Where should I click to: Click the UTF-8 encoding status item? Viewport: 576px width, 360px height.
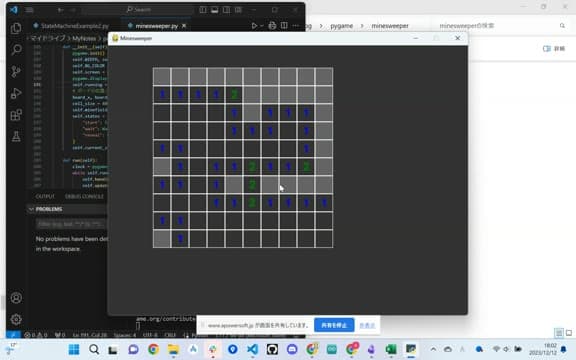pyautogui.click(x=150, y=335)
